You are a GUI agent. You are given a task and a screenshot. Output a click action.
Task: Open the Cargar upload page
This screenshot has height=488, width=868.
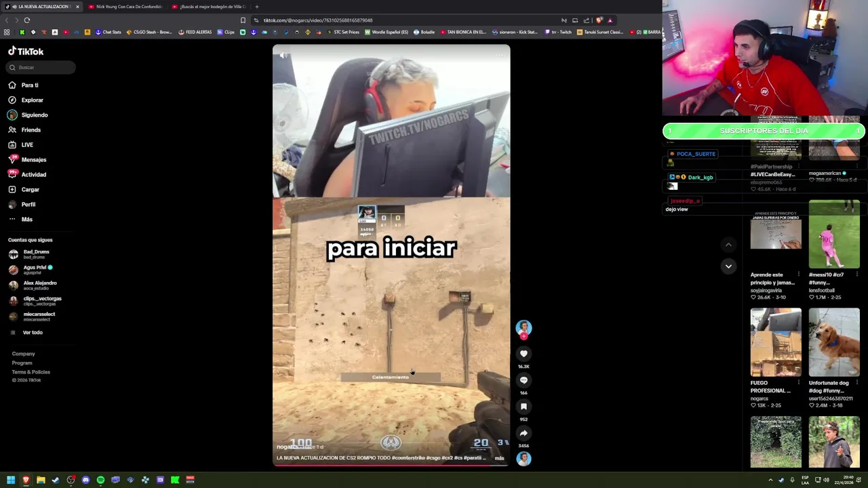point(24,190)
